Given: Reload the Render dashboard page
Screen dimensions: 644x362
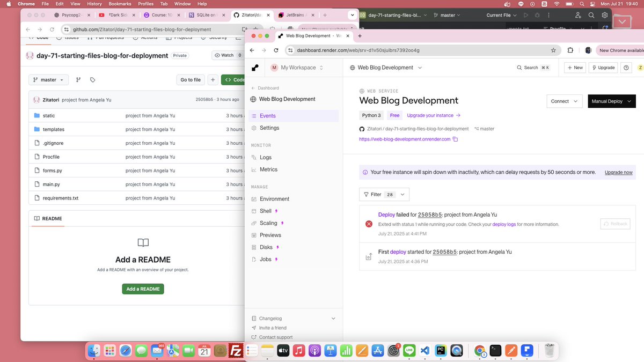Looking at the screenshot, I should click(x=276, y=50).
